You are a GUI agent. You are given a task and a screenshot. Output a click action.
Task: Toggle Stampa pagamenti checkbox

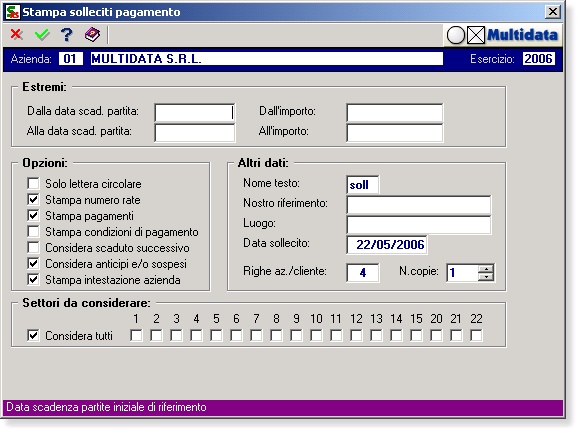[33, 215]
